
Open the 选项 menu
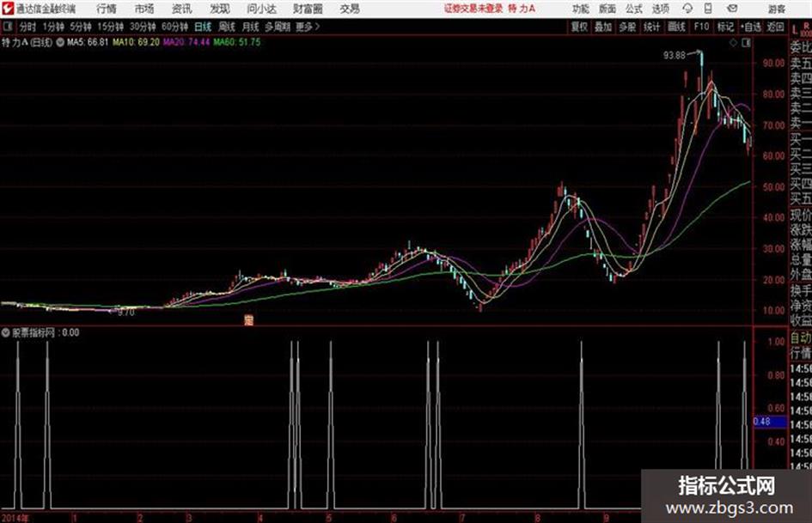[660, 9]
